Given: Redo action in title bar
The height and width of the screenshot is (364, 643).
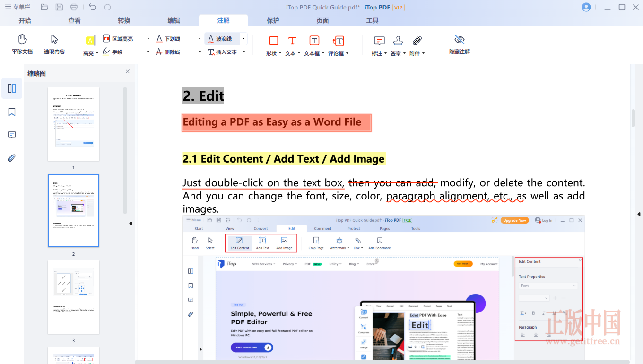Looking at the screenshot, I should tap(107, 7).
